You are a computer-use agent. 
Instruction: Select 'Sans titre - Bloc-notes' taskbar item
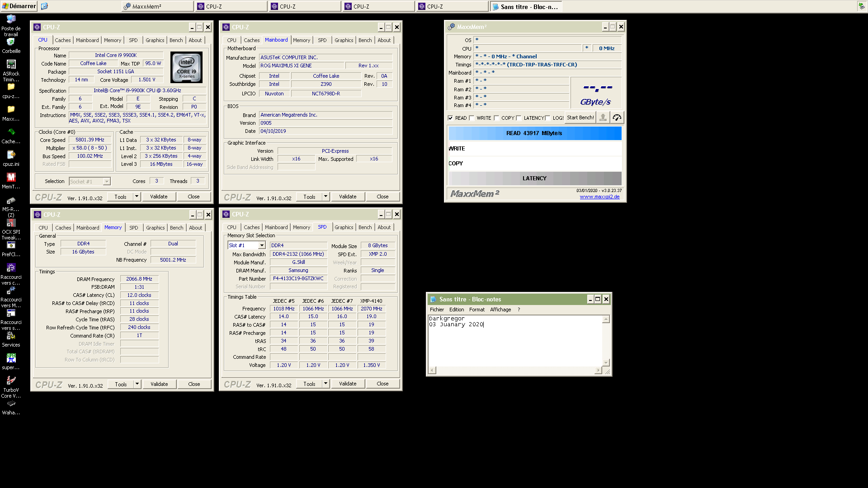coord(526,6)
